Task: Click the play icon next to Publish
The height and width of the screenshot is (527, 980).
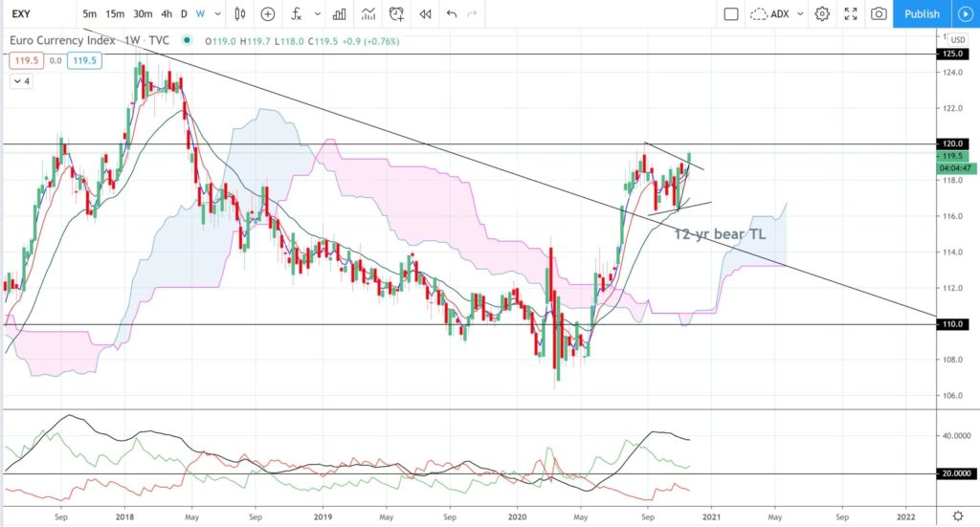Action: [965, 13]
